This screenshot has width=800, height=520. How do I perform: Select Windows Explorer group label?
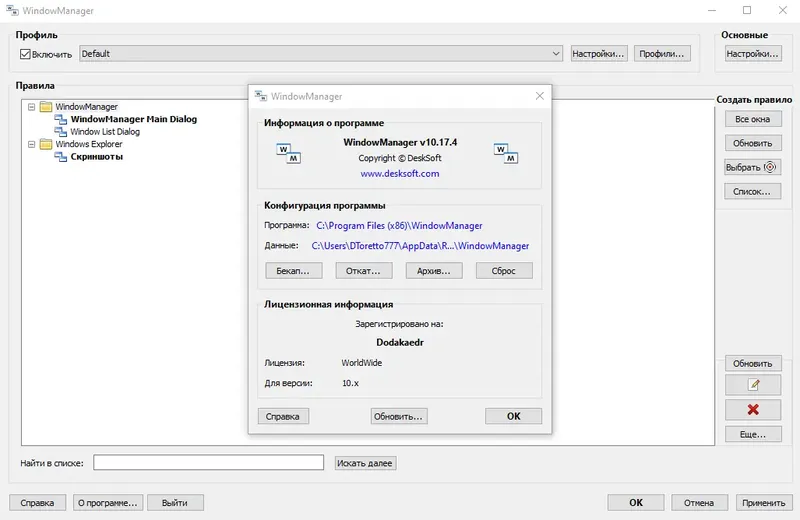pos(89,144)
